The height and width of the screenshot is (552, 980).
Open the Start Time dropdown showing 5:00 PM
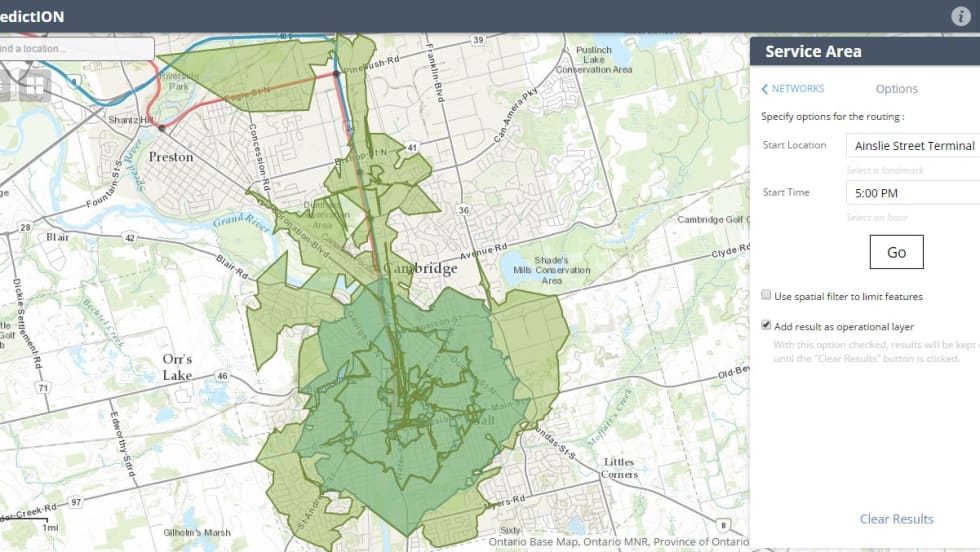point(912,193)
